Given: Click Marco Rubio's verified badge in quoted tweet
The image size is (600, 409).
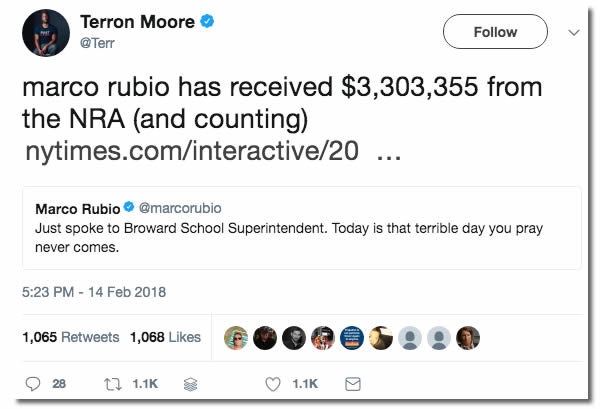Looking at the screenshot, I should coord(128,209).
